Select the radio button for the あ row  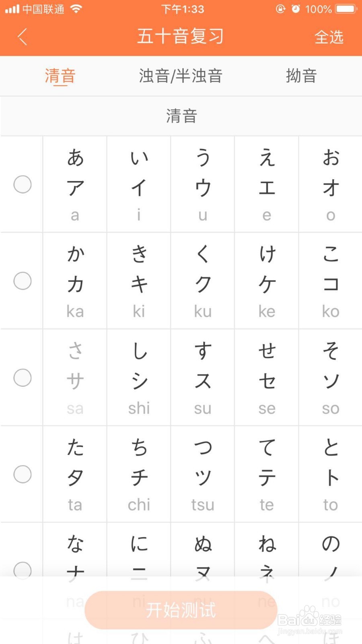(x=23, y=184)
